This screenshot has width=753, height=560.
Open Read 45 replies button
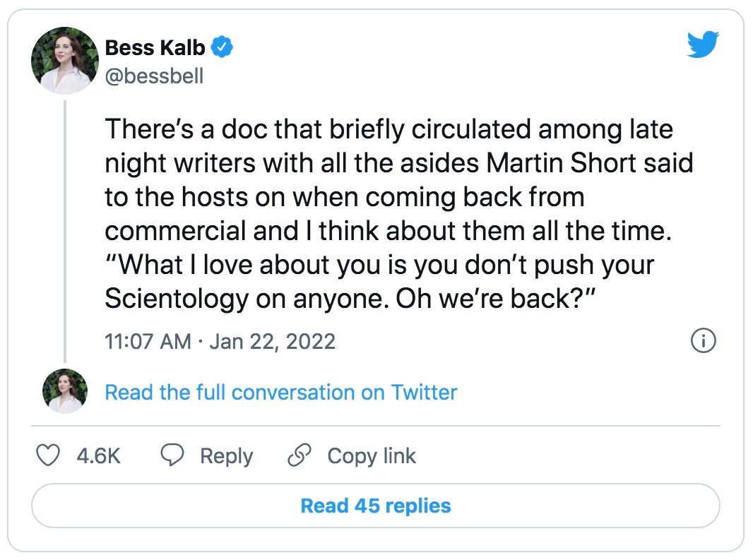[x=376, y=506]
